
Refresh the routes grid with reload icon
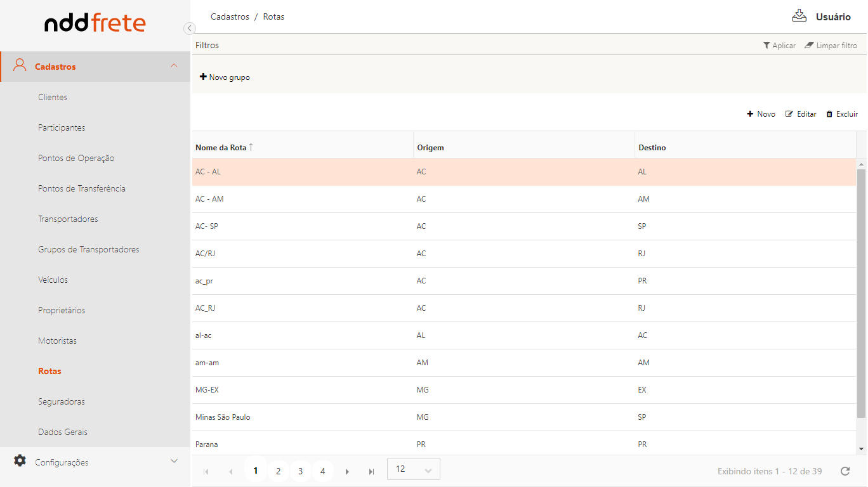point(845,471)
